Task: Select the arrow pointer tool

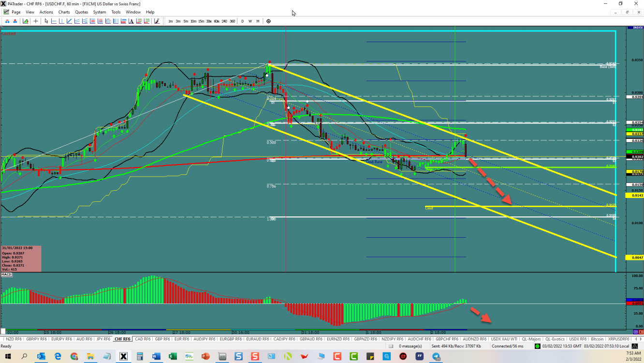Action: tap(46, 21)
